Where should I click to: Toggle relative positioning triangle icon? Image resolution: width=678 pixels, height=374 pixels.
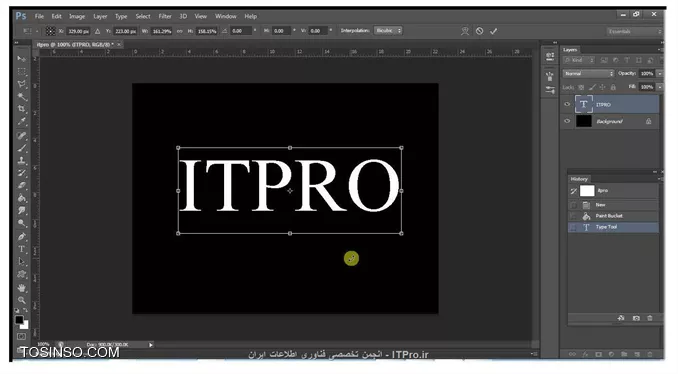click(x=98, y=31)
